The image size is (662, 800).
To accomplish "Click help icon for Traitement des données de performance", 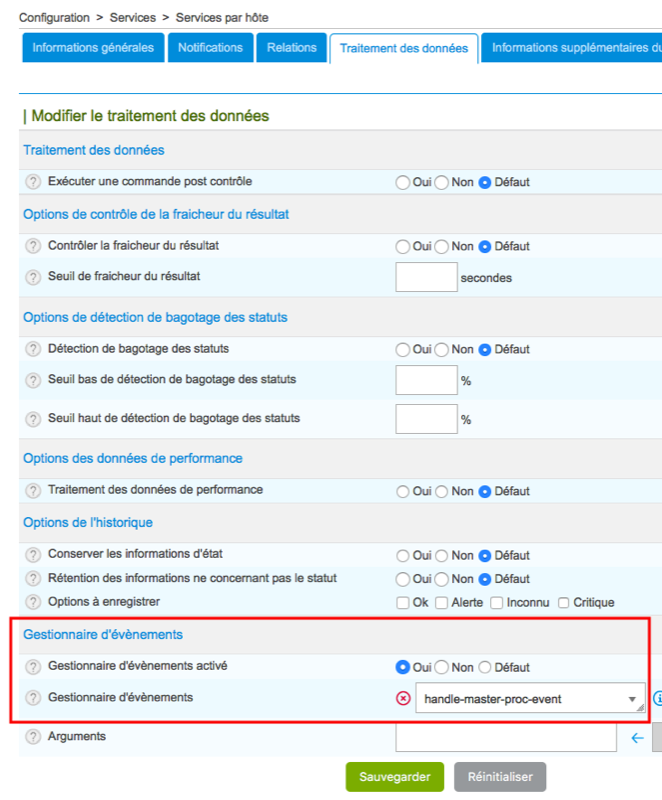I will (x=32, y=491).
